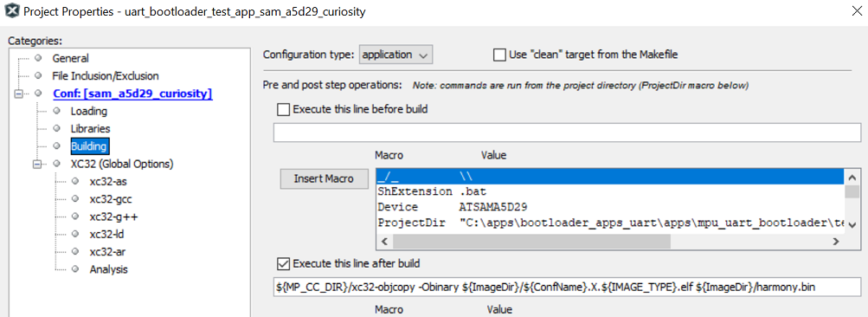Click the xc32-ld node bullet icon
Screen dimensions: 868x317
[75, 235]
